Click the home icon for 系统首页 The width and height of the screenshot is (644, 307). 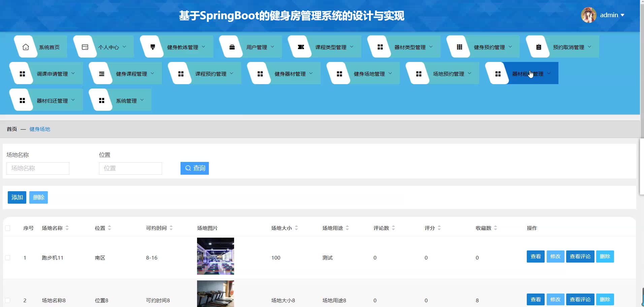[26, 47]
